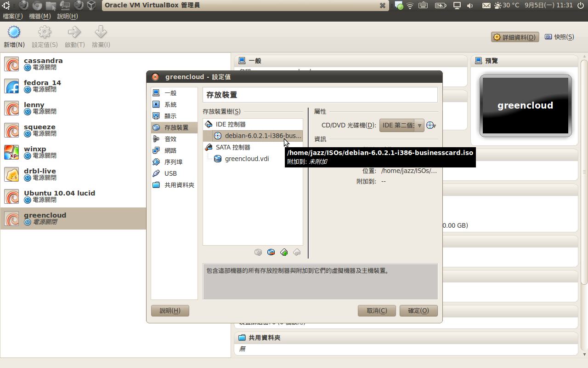The width and height of the screenshot is (588, 368).
Task: Select Ubuntu 10.04 lucid VM
Action: pos(115,196)
